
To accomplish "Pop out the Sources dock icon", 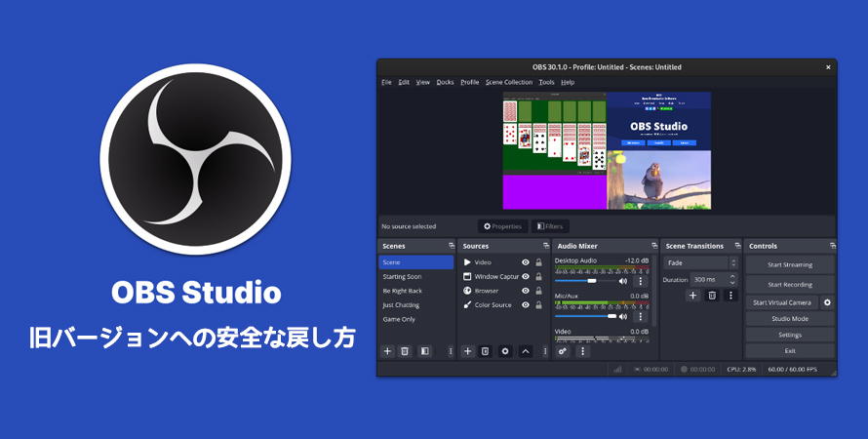I will (546, 246).
